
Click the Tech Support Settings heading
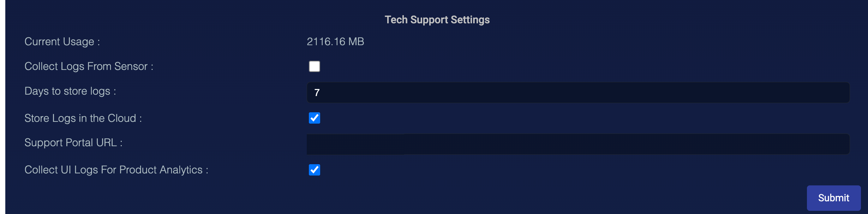point(437,20)
